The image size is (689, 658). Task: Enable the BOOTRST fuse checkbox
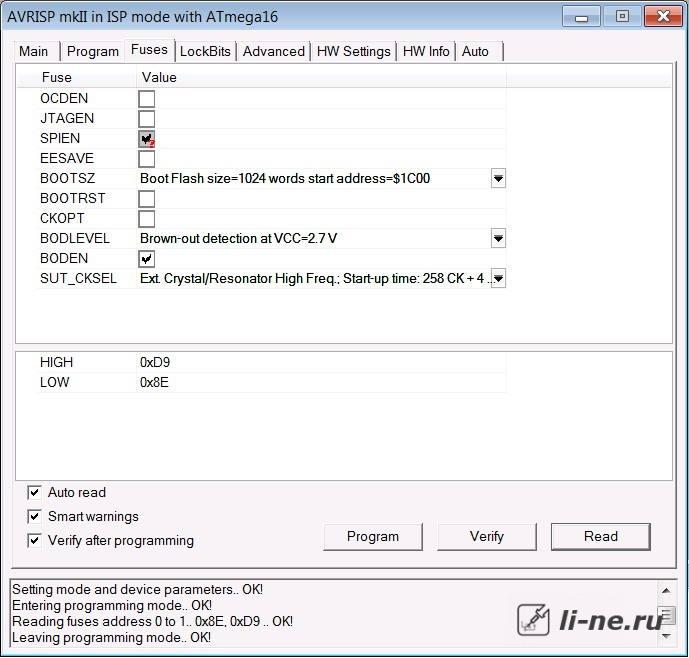(147, 199)
